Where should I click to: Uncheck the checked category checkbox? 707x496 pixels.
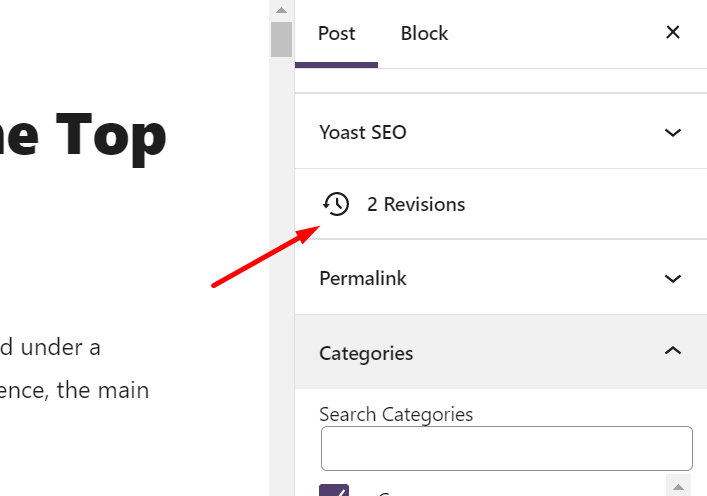tap(334, 490)
